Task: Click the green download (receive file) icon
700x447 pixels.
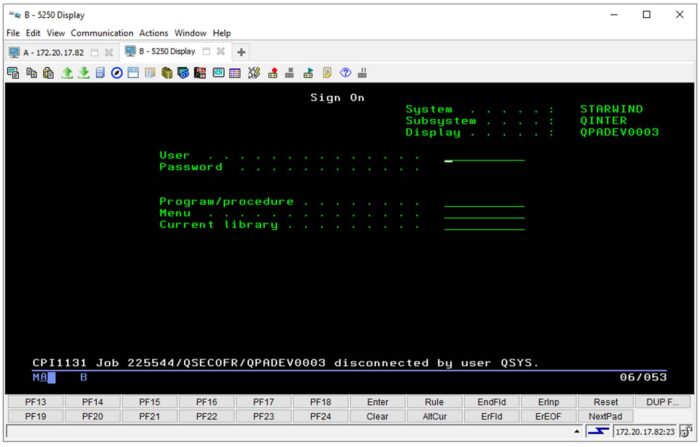Action: 83,72
